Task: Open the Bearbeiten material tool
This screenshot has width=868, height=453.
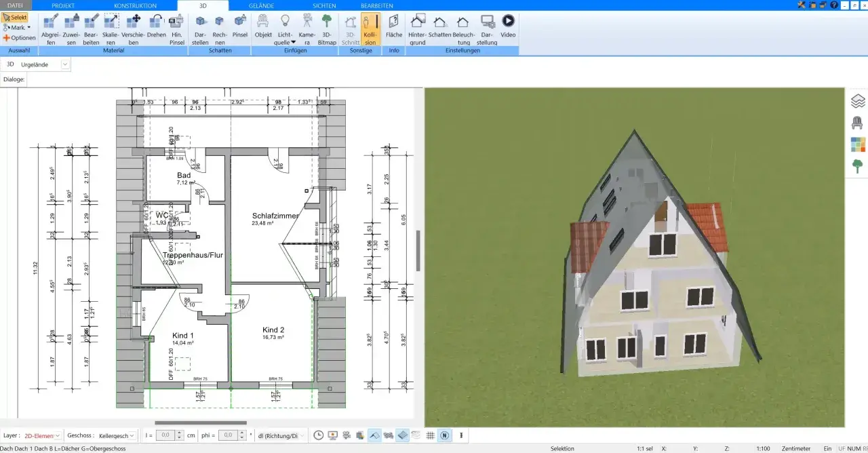Action: click(x=92, y=28)
